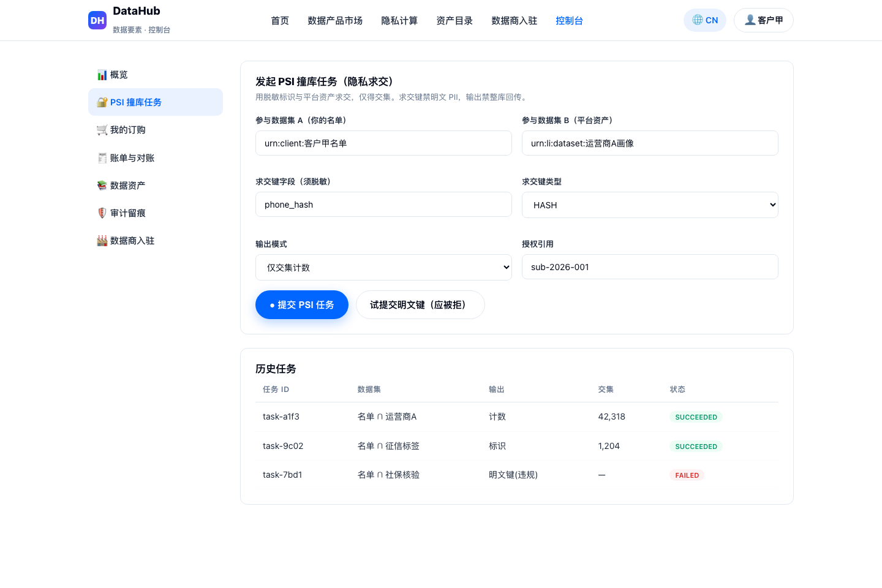Click the 状态 column header
This screenshot has height=588, width=882.
tap(677, 390)
